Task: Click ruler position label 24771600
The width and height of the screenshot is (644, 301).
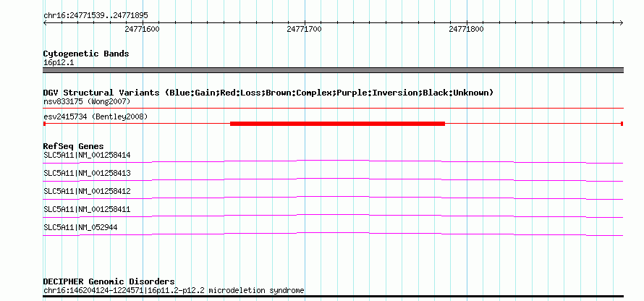Action: pyautogui.click(x=142, y=29)
